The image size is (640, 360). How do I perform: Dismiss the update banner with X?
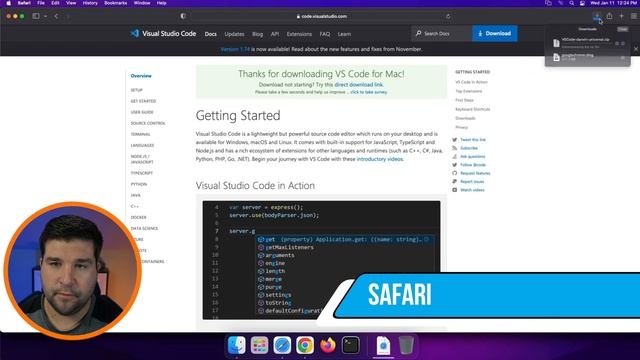pos(636,49)
